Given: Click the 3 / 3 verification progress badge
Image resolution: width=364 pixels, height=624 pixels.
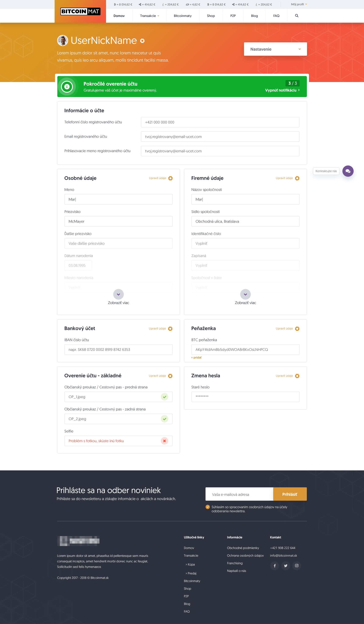Looking at the screenshot, I should click(292, 83).
